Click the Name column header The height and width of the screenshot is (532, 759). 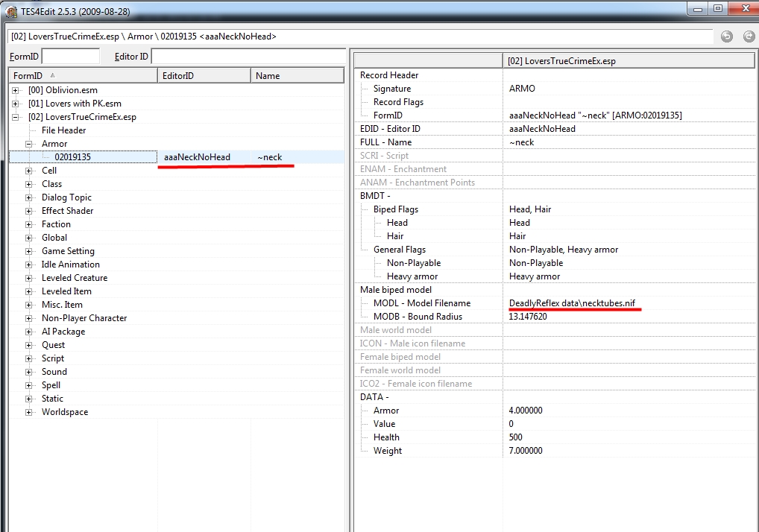pos(296,75)
